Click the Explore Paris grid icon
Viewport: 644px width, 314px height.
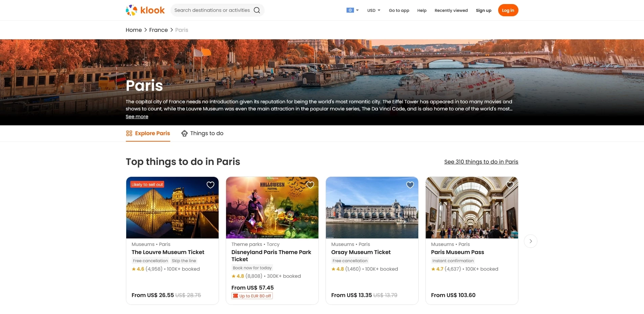tap(129, 133)
